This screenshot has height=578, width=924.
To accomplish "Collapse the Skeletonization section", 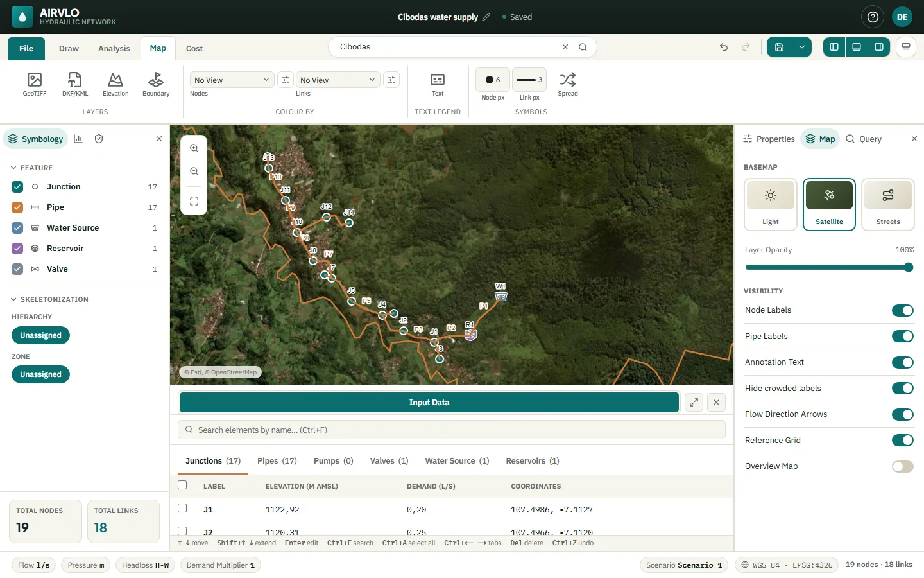I will coord(13,299).
